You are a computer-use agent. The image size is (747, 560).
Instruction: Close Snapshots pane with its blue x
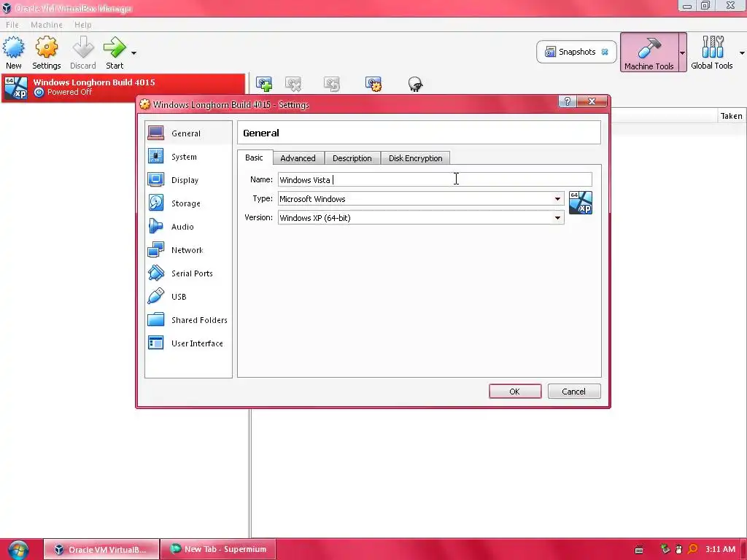pos(605,52)
